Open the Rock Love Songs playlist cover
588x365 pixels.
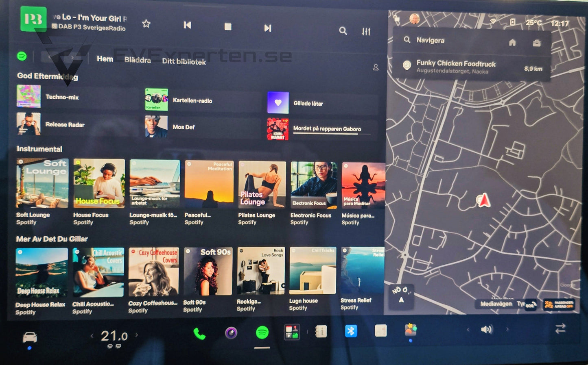pyautogui.click(x=261, y=270)
